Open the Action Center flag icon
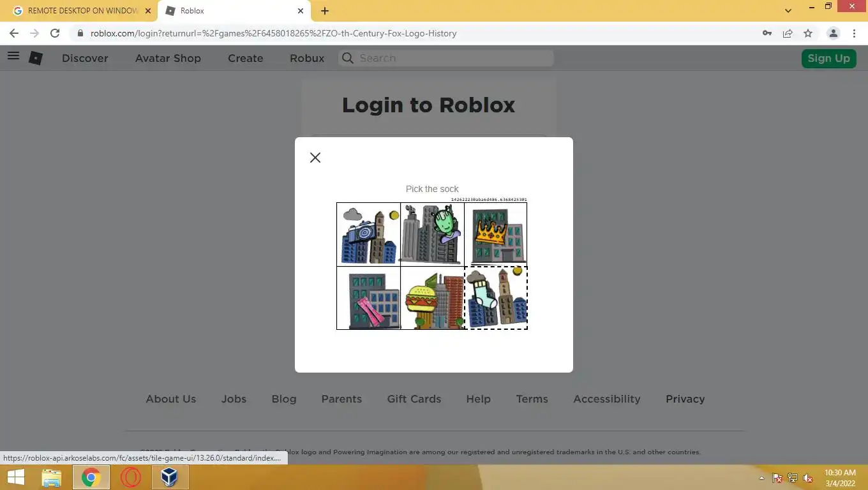 click(777, 478)
